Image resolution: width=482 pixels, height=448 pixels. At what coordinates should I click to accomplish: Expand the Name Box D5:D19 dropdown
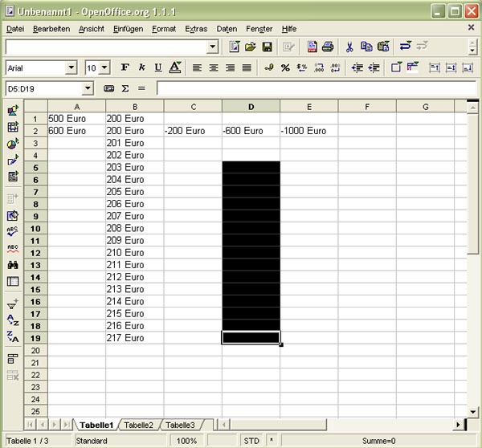88,88
